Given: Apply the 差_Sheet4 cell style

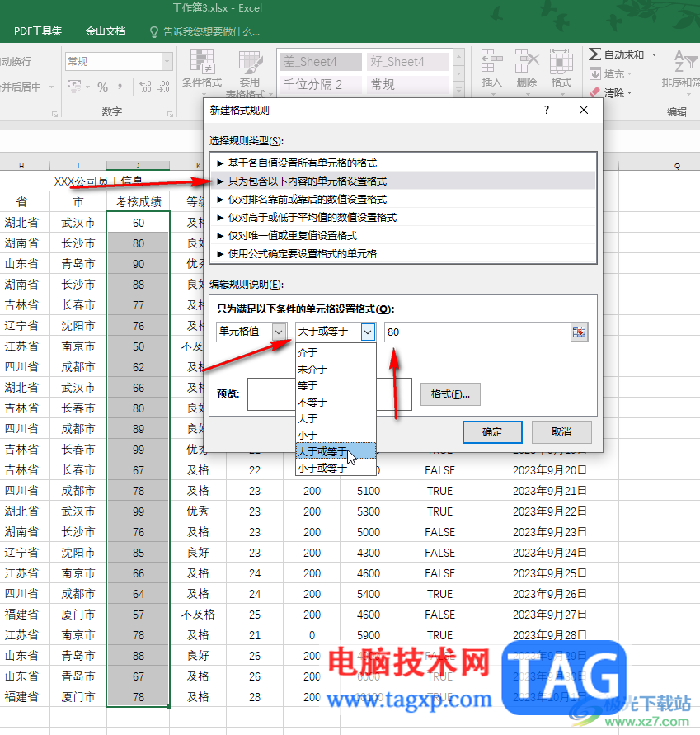Looking at the screenshot, I should pos(321,61).
